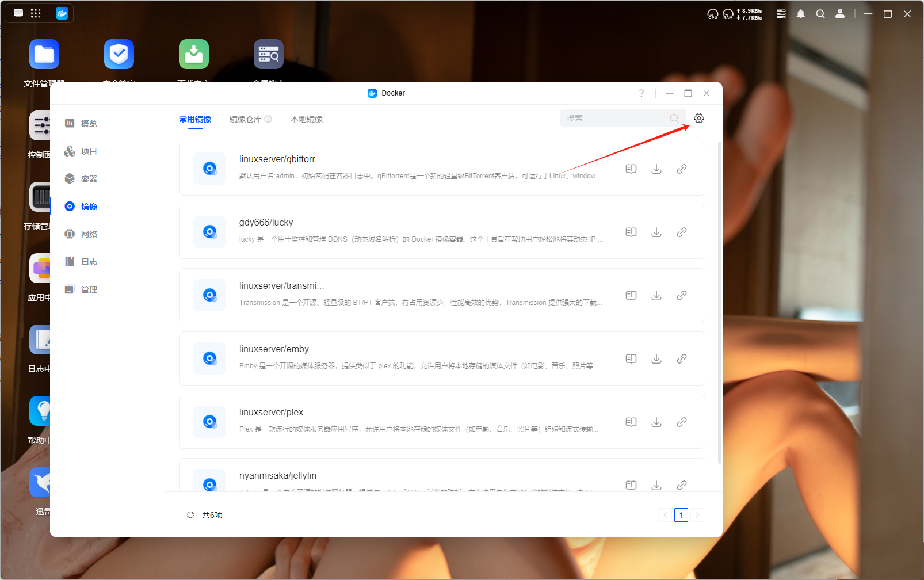Open user account menu in top bar
This screenshot has height=580, width=924.
tap(840, 14)
